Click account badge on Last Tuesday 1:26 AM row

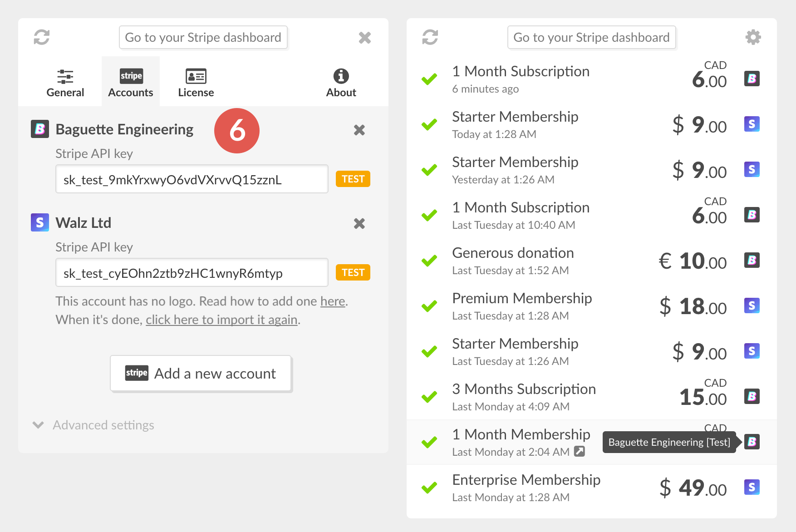click(752, 351)
